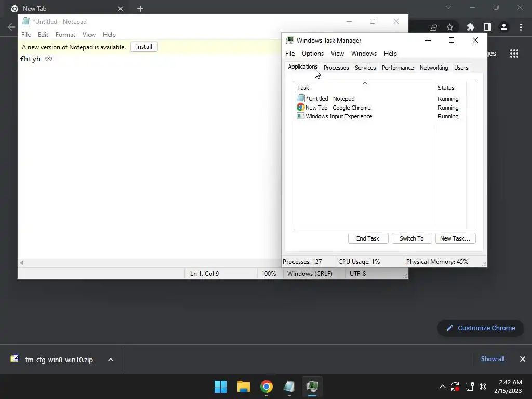Open Task Manager Options menu
Image resolution: width=532 pixels, height=399 pixels.
312,54
